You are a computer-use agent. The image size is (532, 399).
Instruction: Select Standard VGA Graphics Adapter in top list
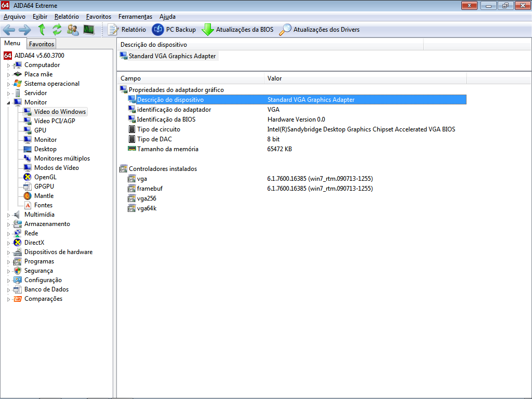(x=169, y=56)
